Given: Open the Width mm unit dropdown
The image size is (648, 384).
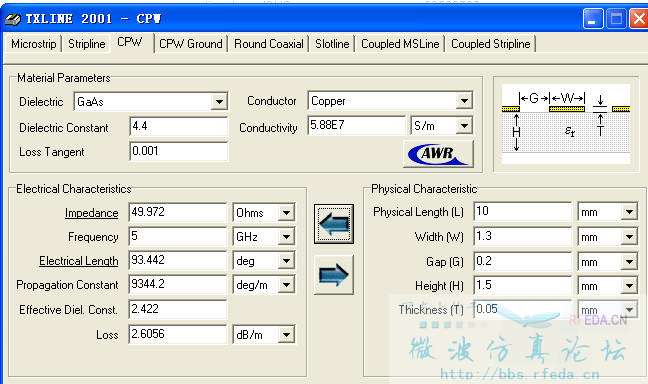Looking at the screenshot, I should 629,237.
